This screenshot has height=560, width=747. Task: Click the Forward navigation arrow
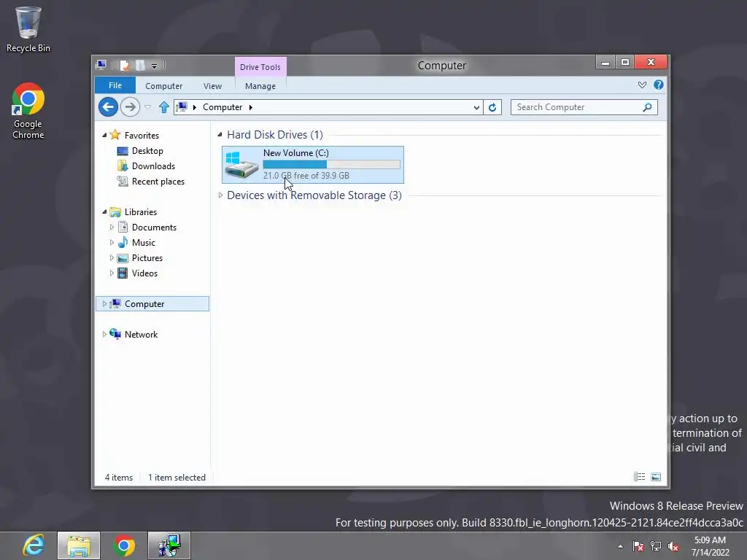130,106
